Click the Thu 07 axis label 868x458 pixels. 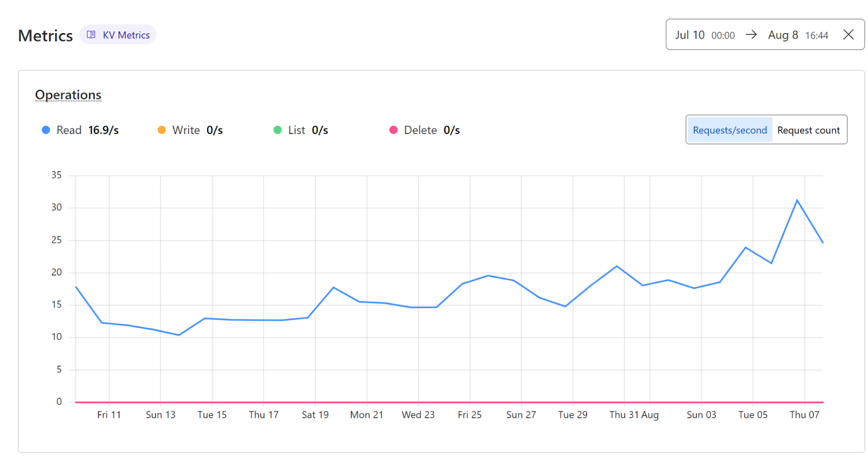click(804, 415)
